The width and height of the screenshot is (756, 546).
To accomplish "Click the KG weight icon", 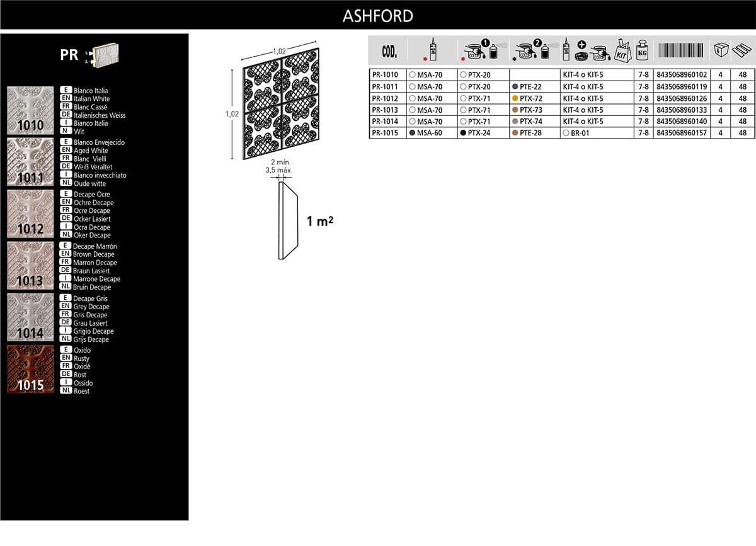I will click(643, 50).
